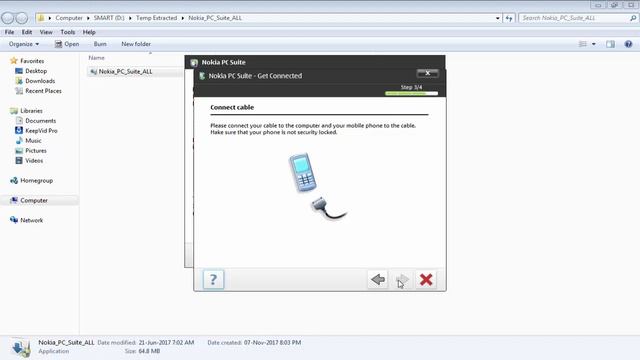Select the Nokia_PC_Suite_ALL file in list

point(125,71)
